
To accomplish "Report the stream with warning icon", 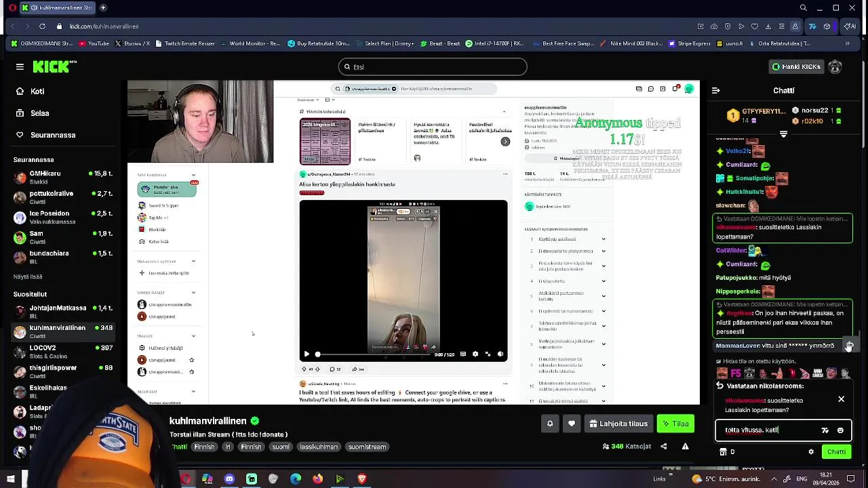I will point(686,446).
